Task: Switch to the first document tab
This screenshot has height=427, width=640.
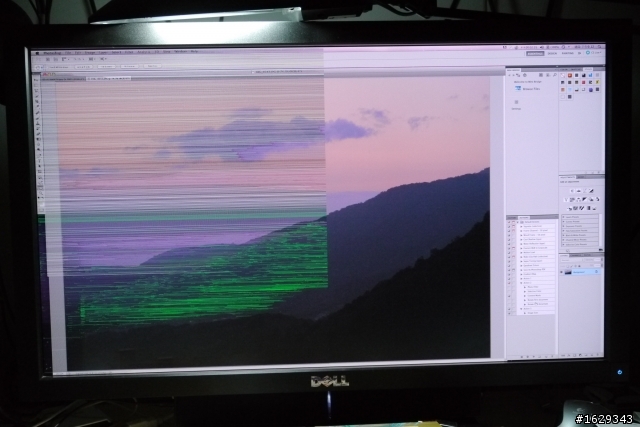Action: (62, 78)
